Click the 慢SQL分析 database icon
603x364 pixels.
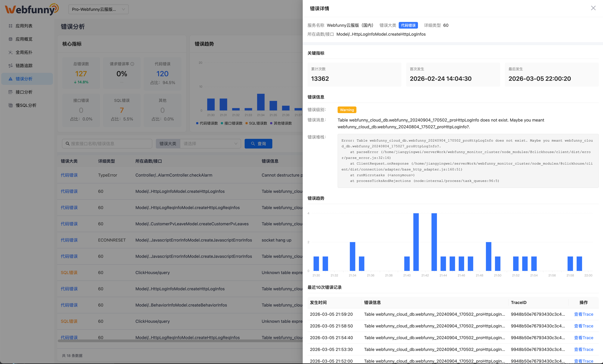10,105
